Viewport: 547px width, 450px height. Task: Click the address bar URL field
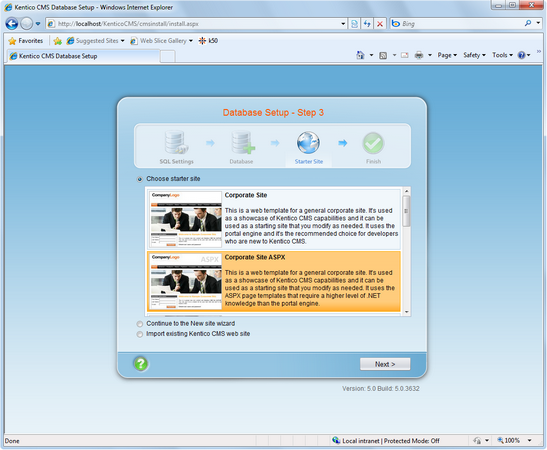tap(193, 24)
